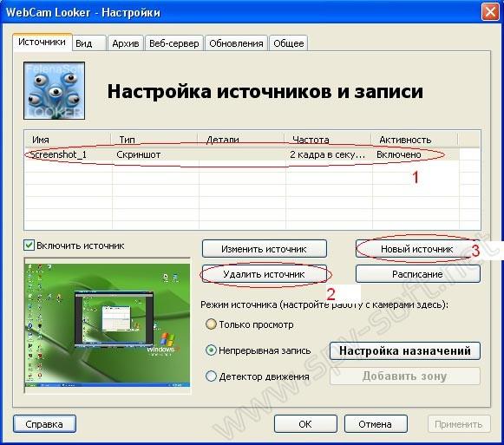The image size is (504, 445).
Task: Click the Изменить источник button
Action: [265, 249]
